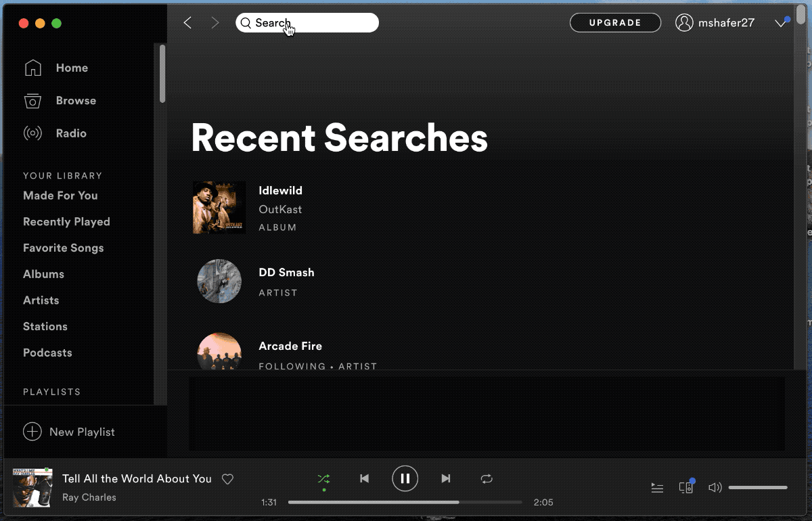Open Artists in library
This screenshot has height=521, width=812.
tap(41, 300)
